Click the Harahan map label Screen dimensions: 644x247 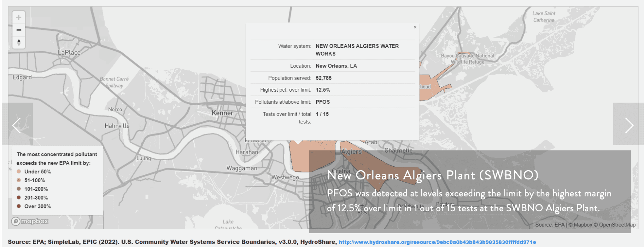coord(247,152)
